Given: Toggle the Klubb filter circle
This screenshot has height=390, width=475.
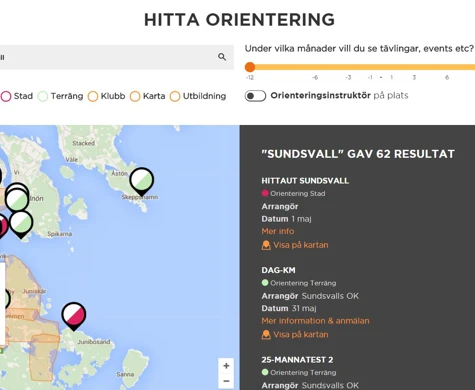Looking at the screenshot, I should coord(93,96).
